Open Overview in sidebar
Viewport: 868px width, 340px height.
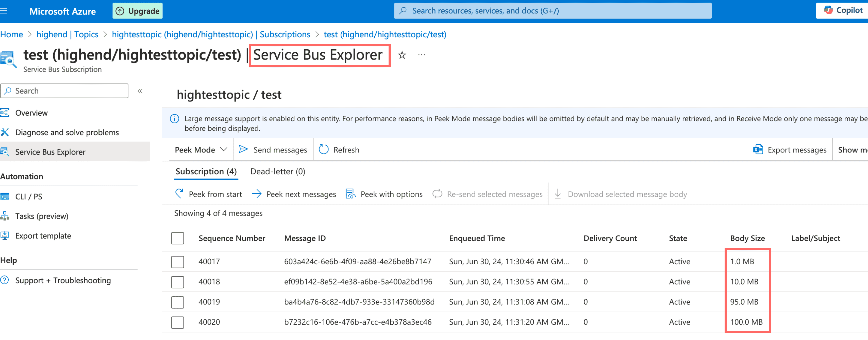click(x=31, y=113)
